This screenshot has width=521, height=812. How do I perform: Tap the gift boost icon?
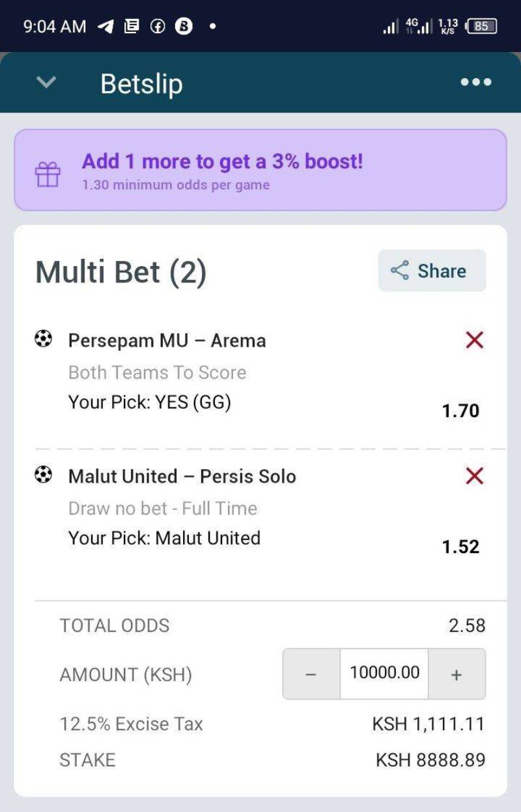(48, 174)
